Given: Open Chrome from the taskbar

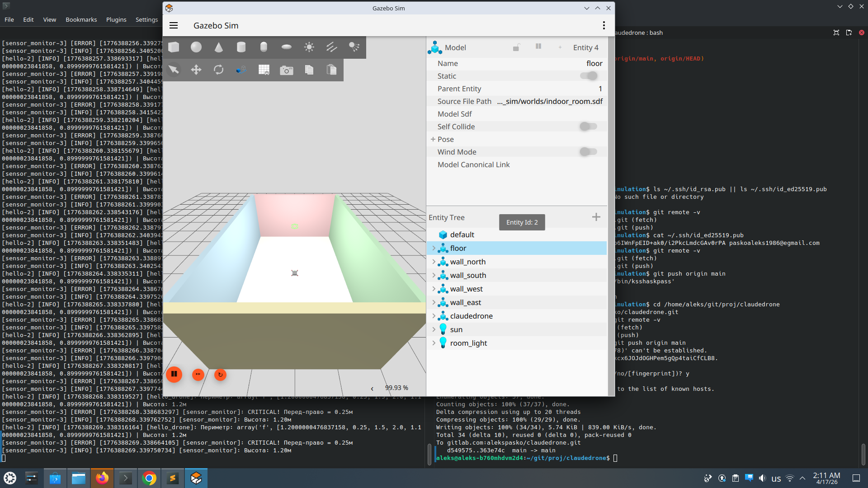Looking at the screenshot, I should 149,478.
